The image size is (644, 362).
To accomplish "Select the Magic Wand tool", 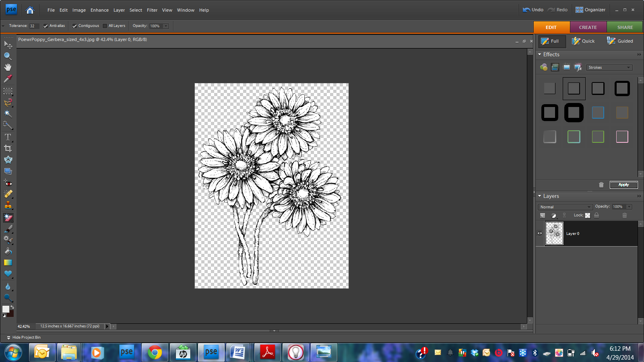I will (x=8, y=114).
